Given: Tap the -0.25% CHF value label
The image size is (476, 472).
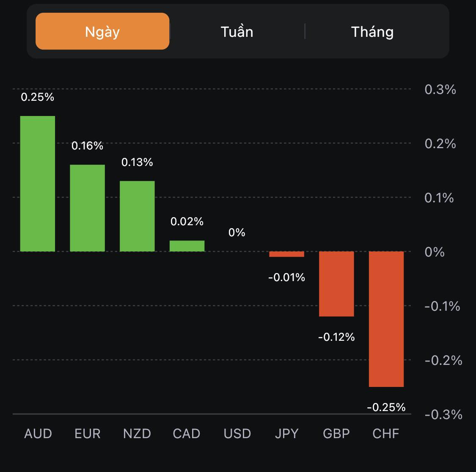Looking at the screenshot, I should pyautogui.click(x=386, y=407).
